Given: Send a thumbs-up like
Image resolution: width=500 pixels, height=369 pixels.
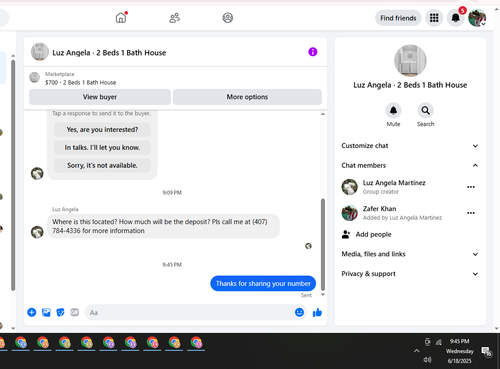Looking at the screenshot, I should pyautogui.click(x=317, y=312).
